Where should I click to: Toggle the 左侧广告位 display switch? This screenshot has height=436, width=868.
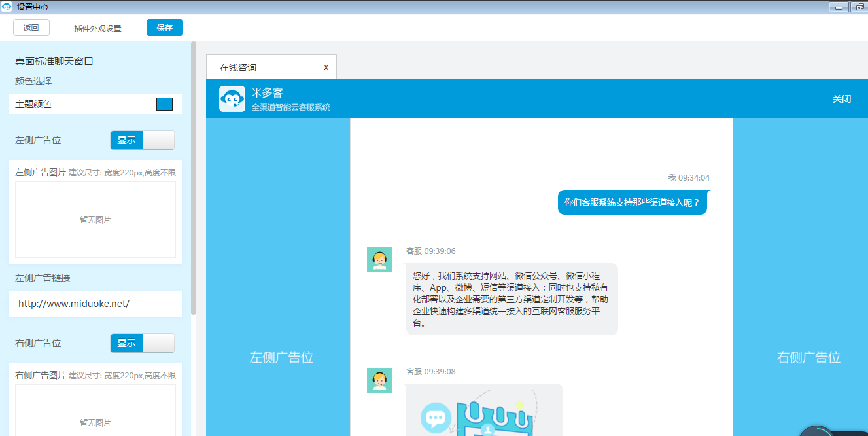(143, 140)
